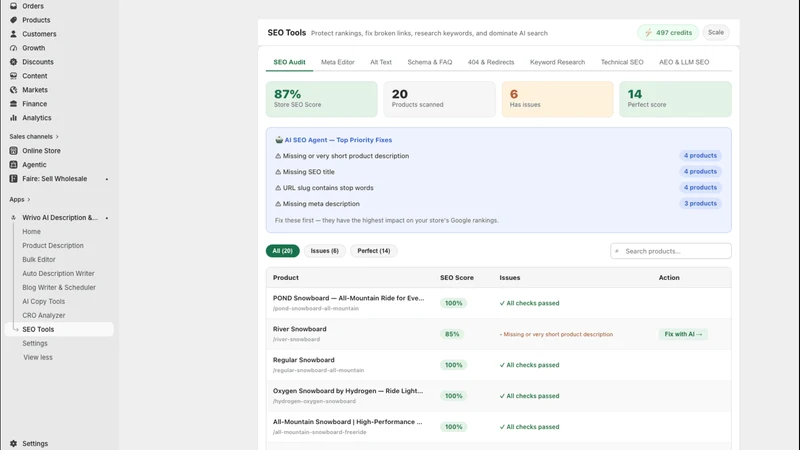Viewport: 800px width, 450px height.
Task: Click the Finance bank icon
Action: tap(13, 104)
